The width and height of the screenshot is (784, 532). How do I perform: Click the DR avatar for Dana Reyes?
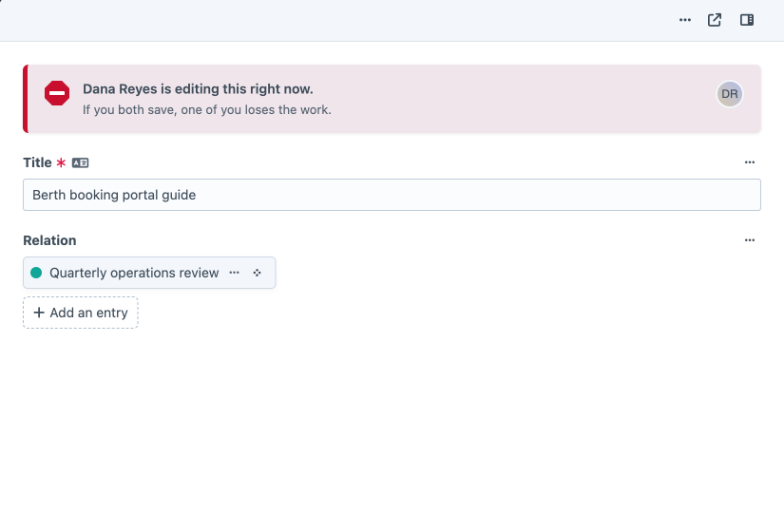point(730,94)
